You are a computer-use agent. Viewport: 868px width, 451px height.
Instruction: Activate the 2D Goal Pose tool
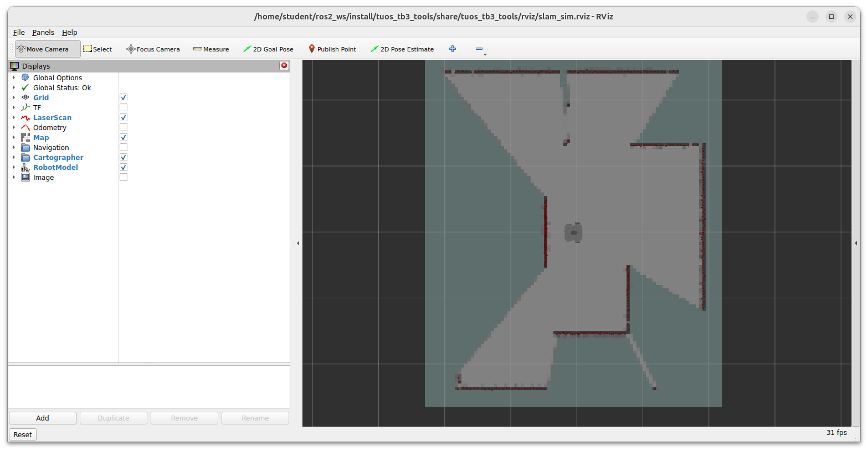click(268, 49)
